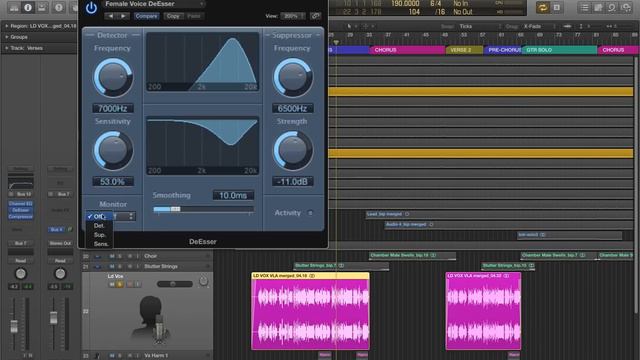Viewport: 640px width, 360px height.
Task: Open the Snap Ticks dropdown
Action: pyautogui.click(x=480, y=26)
